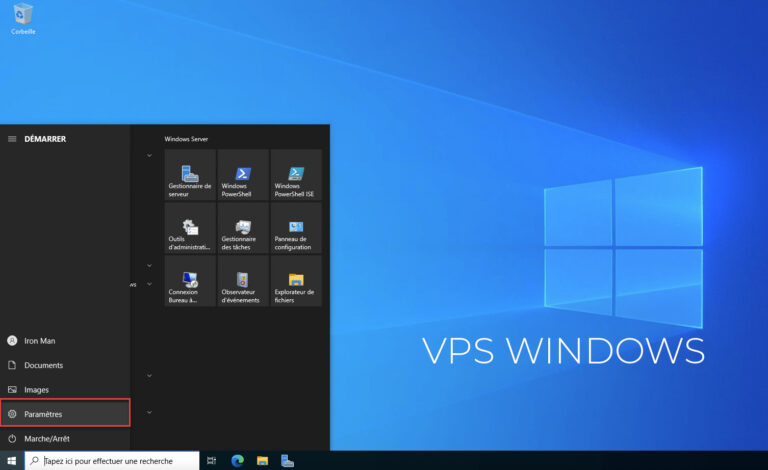Screen dimensions: 768x470
Task: Click the taskbar search box
Action: pyautogui.click(x=112, y=461)
